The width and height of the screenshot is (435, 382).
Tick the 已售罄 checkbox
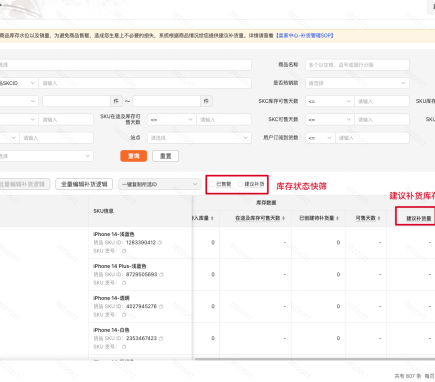click(212, 184)
